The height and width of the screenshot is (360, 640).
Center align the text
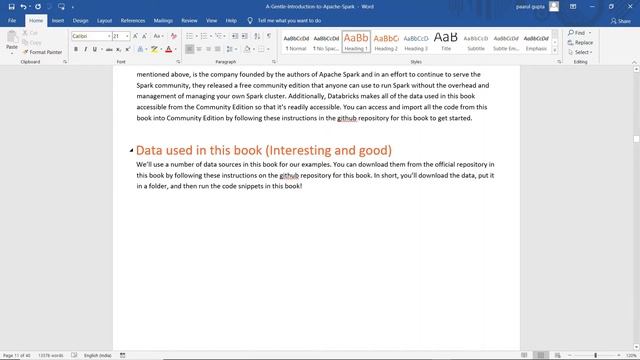point(199,49)
